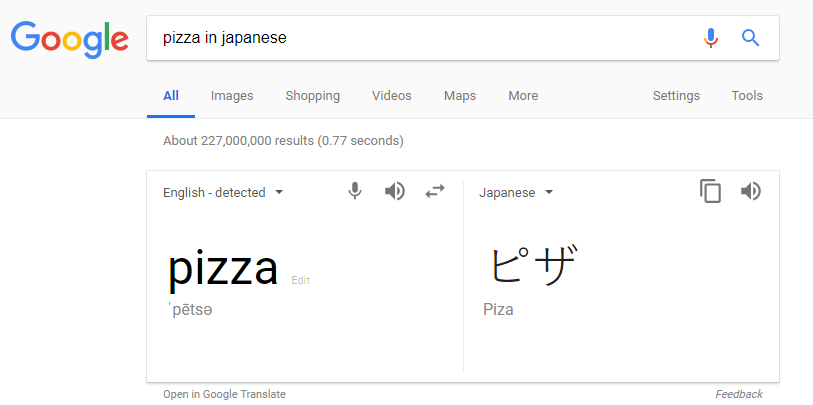Click the Feedback link
This screenshot has width=813, height=405.
pos(739,394)
